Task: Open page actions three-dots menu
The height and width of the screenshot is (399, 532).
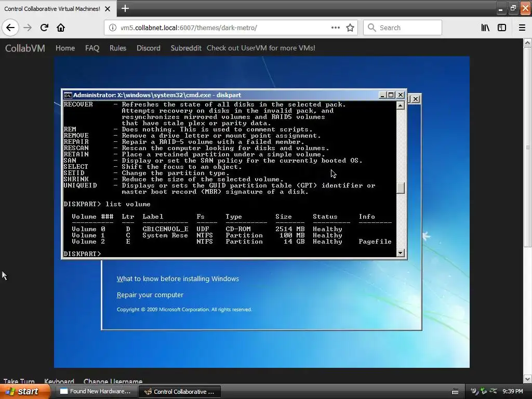Action: pos(335,28)
